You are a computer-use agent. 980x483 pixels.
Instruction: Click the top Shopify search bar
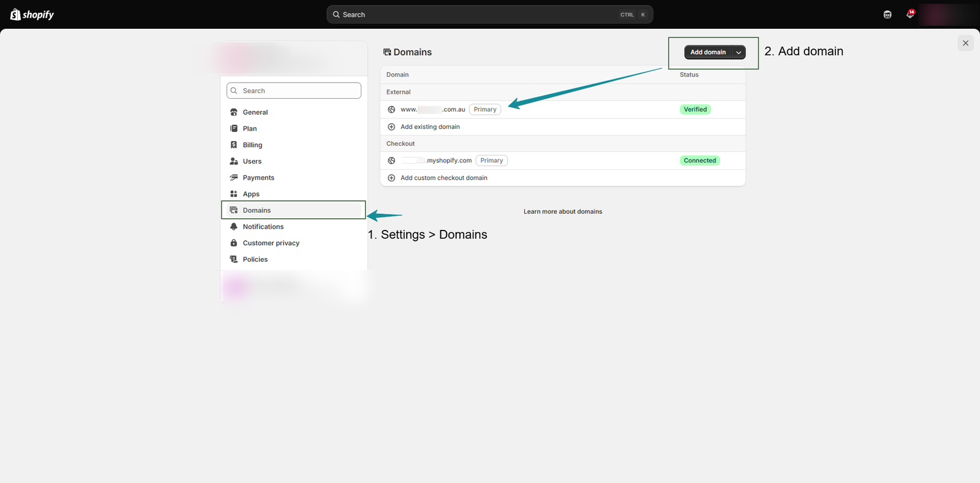[490, 15]
